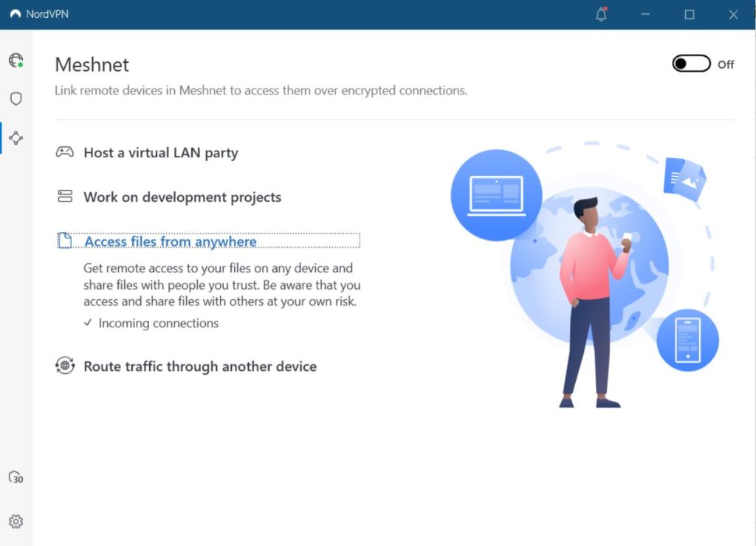Viewport: 756px width, 546px height.
Task: Open Settings gear in sidebar
Action: pyautogui.click(x=16, y=522)
